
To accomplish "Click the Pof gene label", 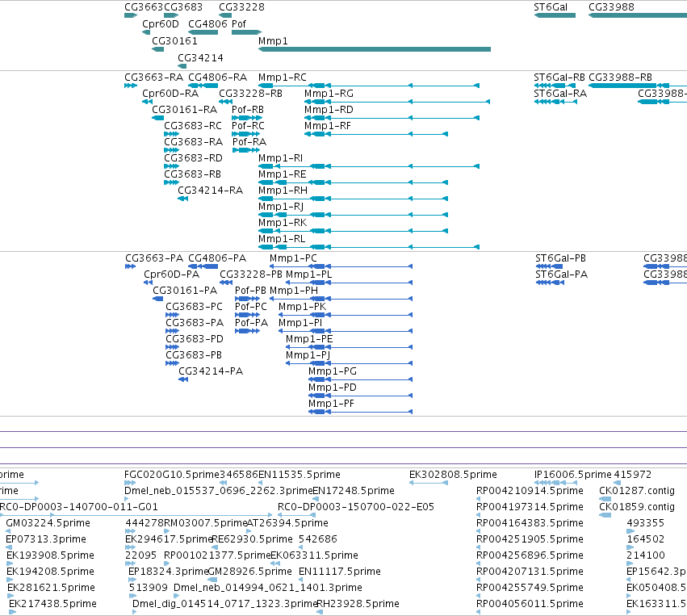I will [239, 23].
